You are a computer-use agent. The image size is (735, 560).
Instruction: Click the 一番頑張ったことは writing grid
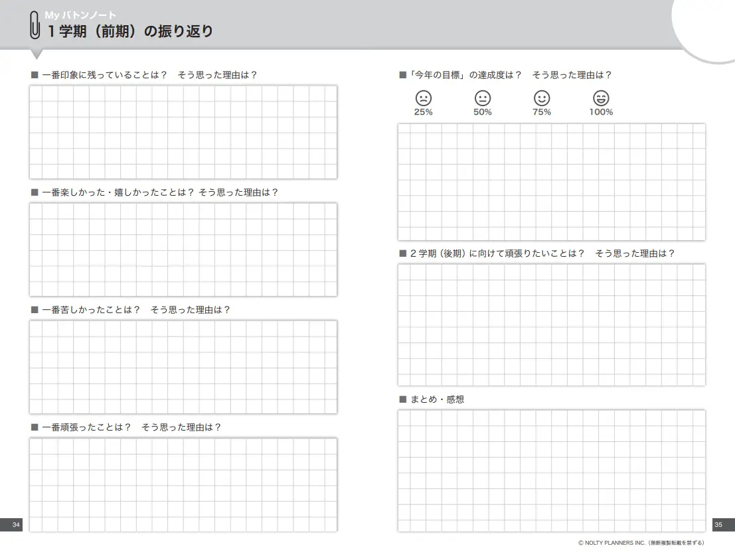pos(183,484)
